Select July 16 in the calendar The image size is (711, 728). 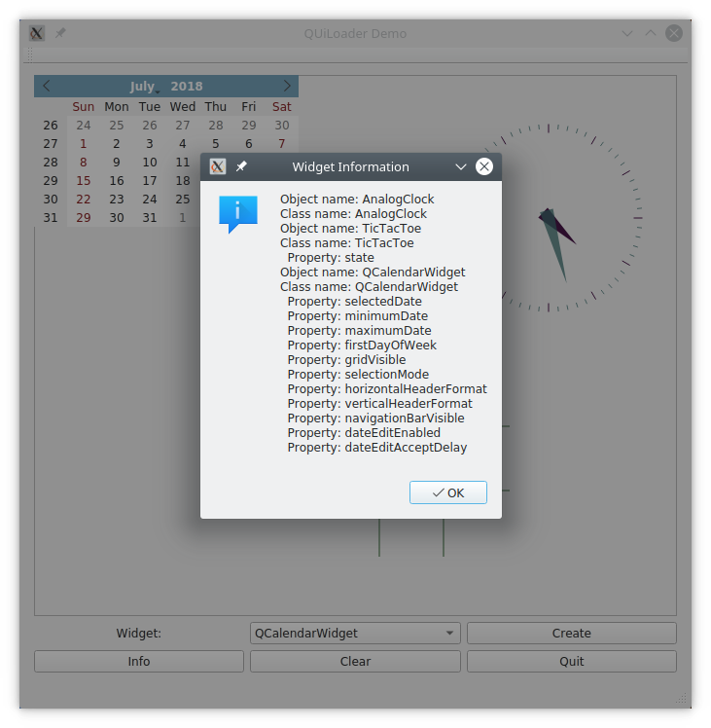click(x=117, y=180)
